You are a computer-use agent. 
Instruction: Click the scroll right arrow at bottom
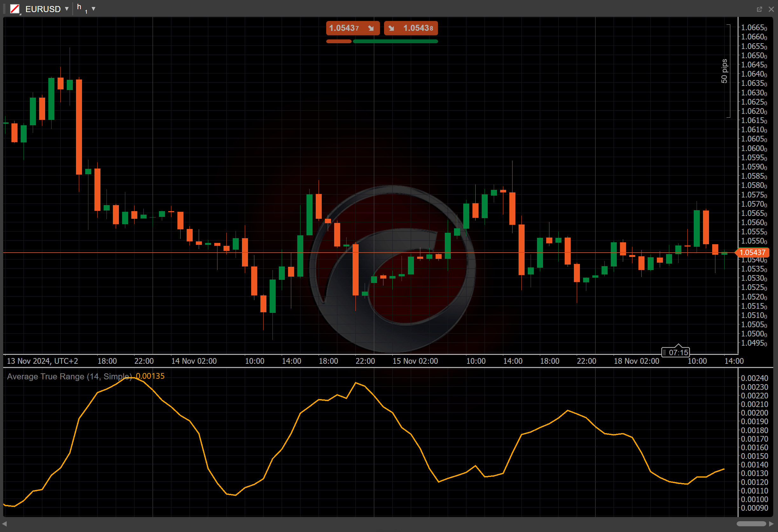(771, 524)
